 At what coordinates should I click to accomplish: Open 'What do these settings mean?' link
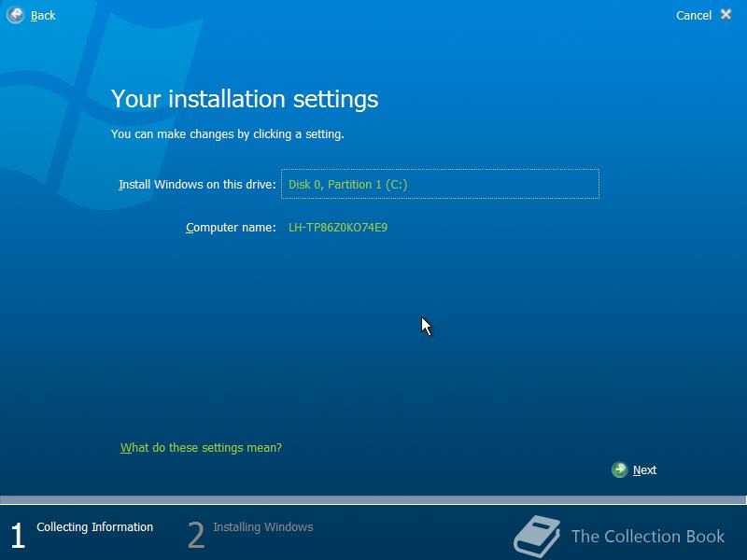point(201,448)
